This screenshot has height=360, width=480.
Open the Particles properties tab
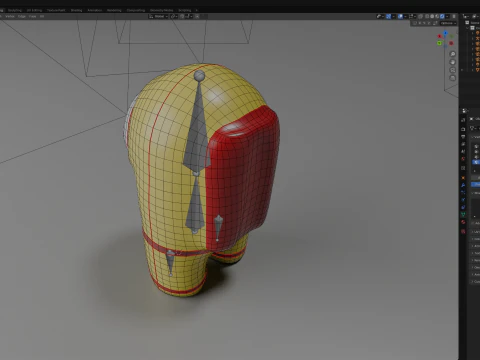click(463, 192)
